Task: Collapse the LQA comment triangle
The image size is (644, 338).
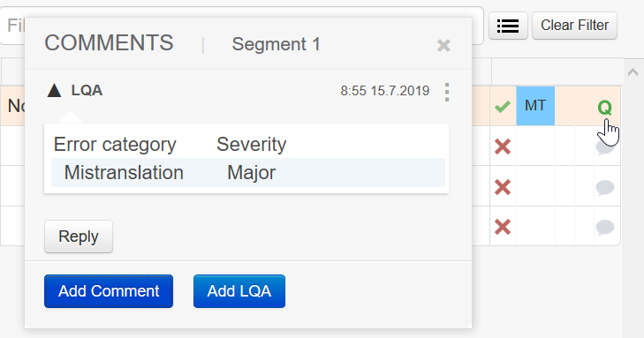Action: (x=54, y=90)
